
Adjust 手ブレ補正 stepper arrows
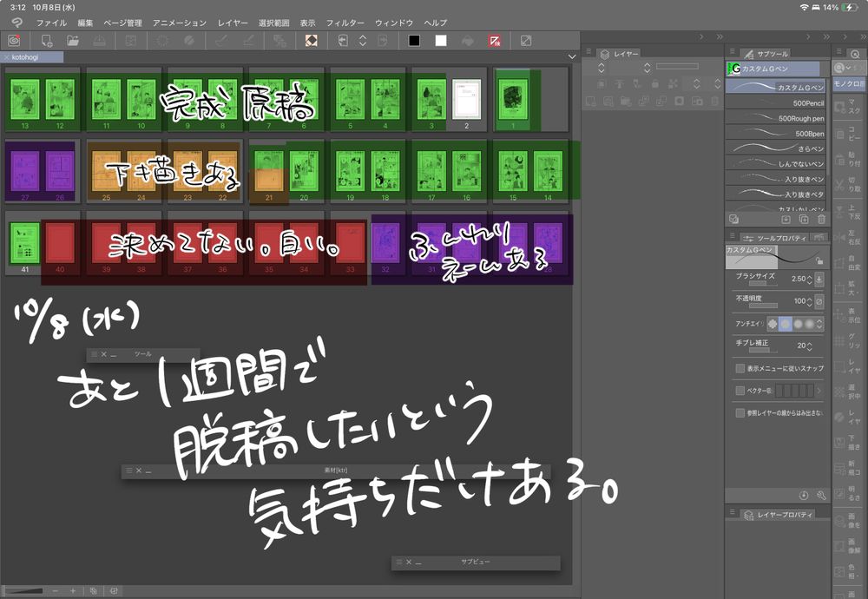pyautogui.click(x=810, y=346)
